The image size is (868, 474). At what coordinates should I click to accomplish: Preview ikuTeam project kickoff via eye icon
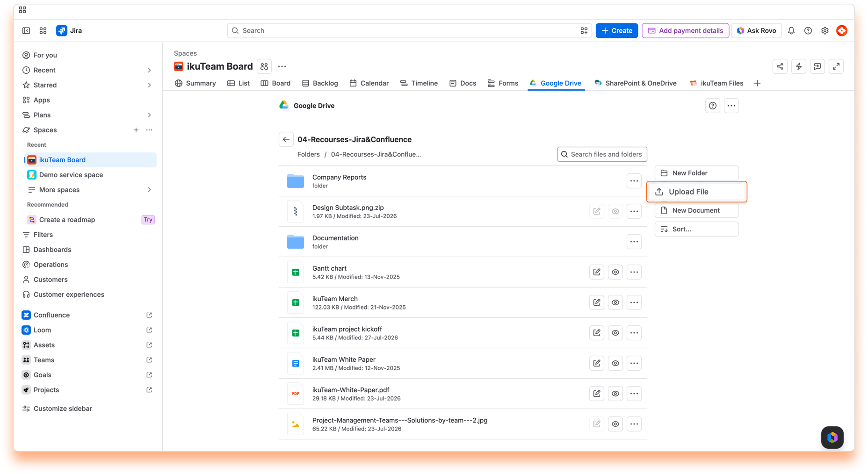coord(615,333)
